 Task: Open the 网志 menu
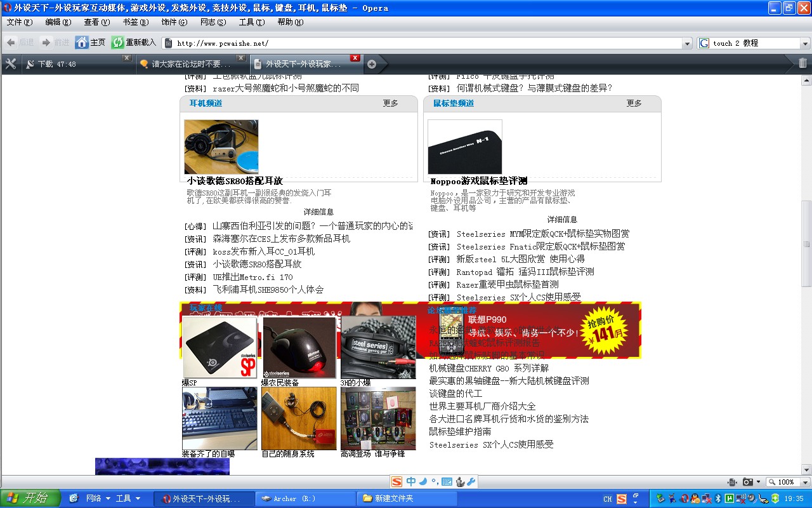[213, 22]
